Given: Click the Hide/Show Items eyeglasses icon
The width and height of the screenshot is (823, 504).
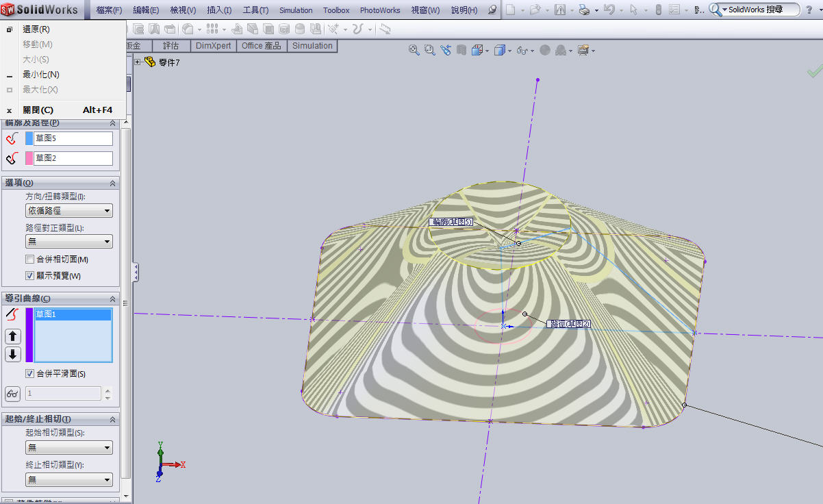Looking at the screenshot, I should tap(522, 50).
